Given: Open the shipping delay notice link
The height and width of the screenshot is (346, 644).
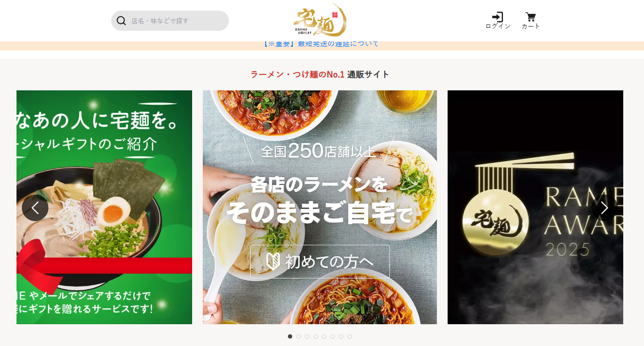Looking at the screenshot, I should [x=321, y=44].
